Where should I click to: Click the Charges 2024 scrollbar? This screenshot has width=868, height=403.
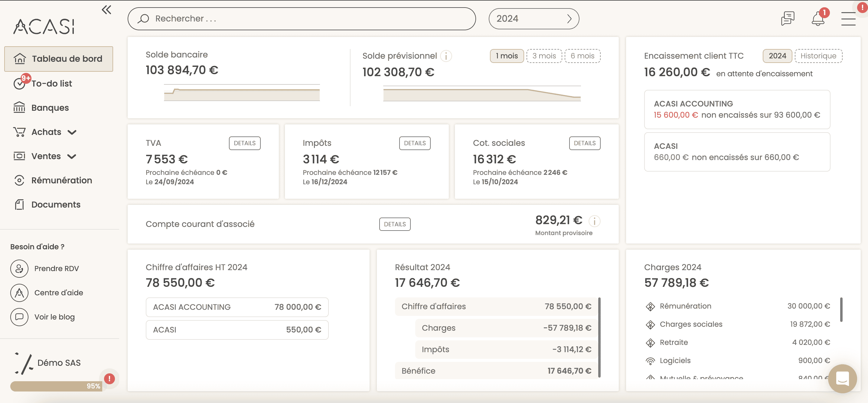(x=841, y=310)
